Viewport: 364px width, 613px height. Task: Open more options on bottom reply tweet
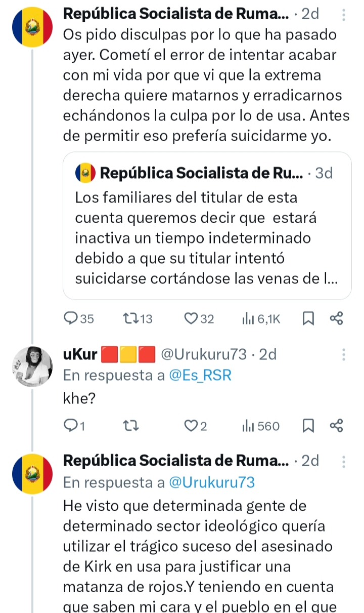pyautogui.click(x=344, y=461)
